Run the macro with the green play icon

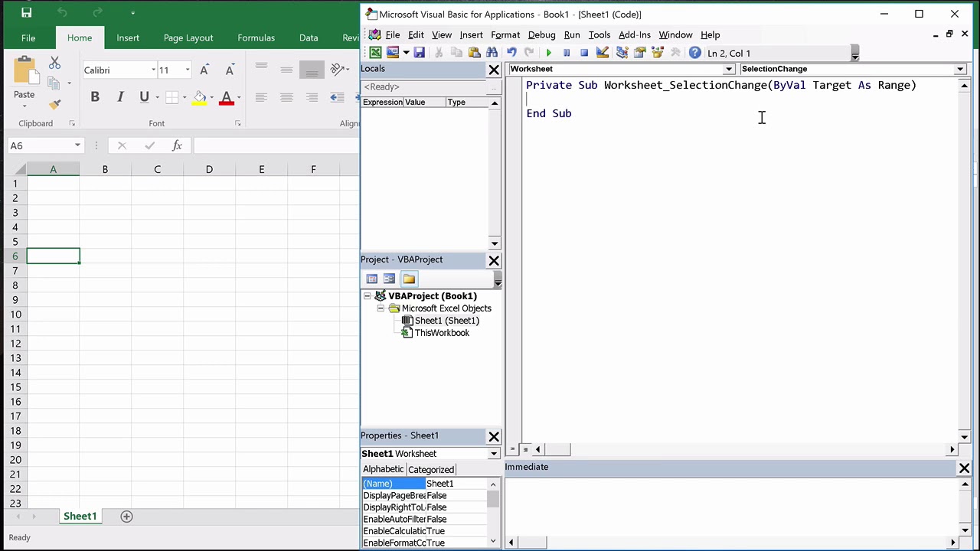coord(548,53)
